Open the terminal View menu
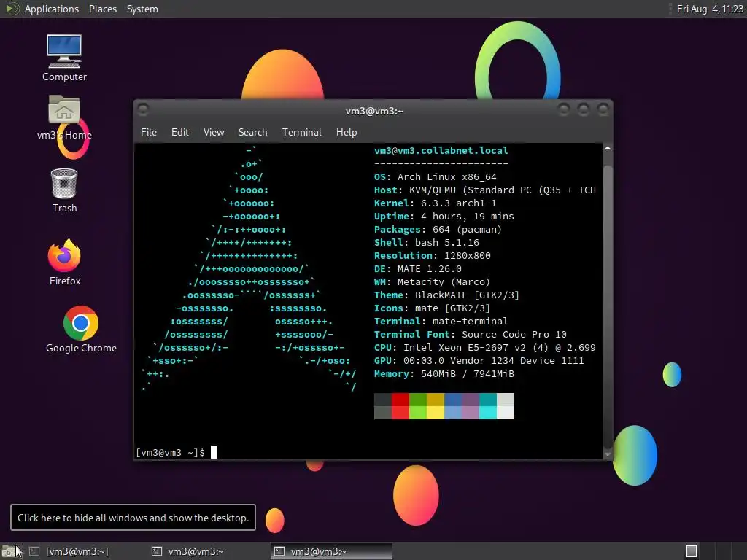 point(214,132)
